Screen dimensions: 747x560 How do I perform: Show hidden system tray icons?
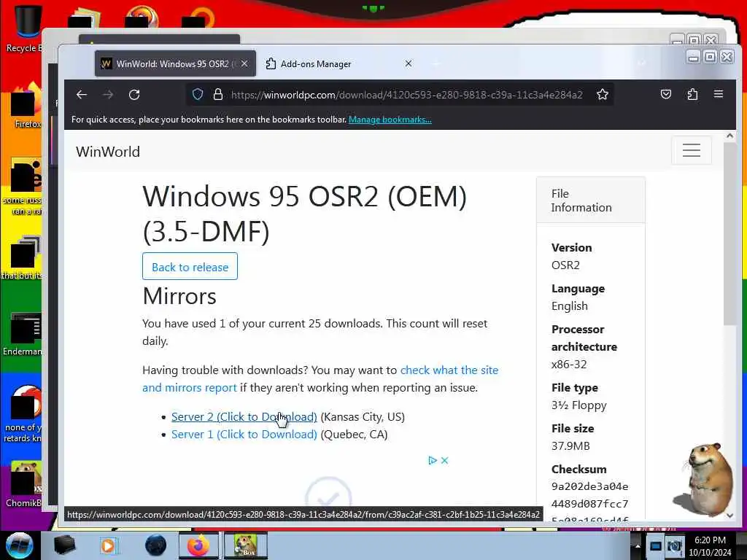[x=637, y=545]
